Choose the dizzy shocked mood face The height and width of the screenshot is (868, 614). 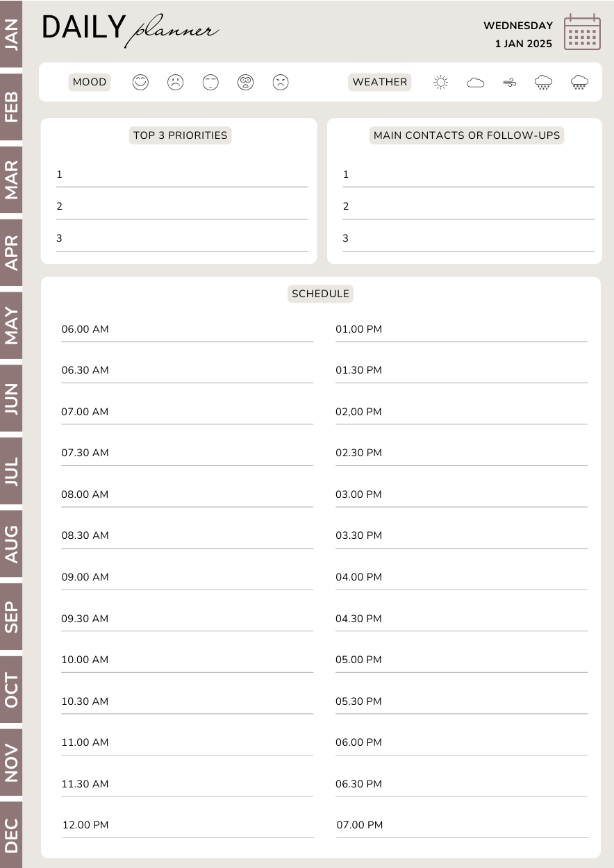(245, 82)
